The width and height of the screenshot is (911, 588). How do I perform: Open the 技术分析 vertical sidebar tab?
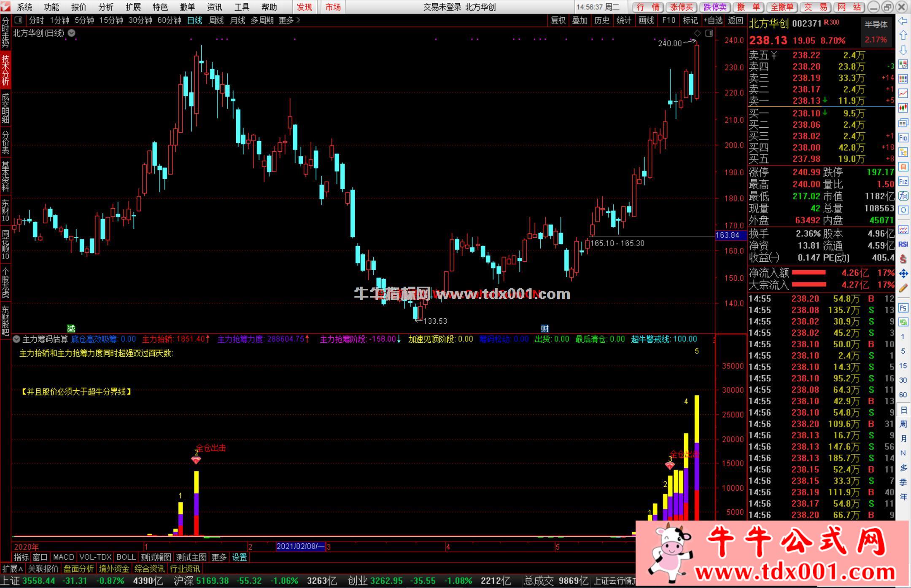(x=5, y=70)
